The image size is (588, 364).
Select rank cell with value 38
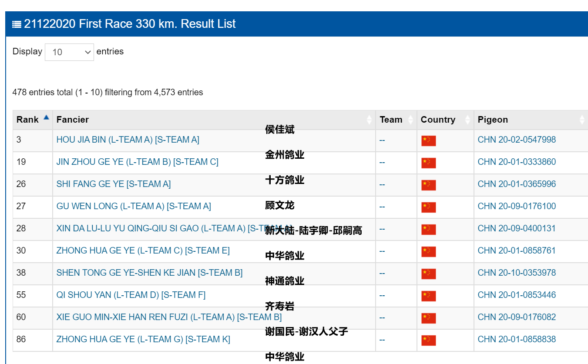click(33, 274)
